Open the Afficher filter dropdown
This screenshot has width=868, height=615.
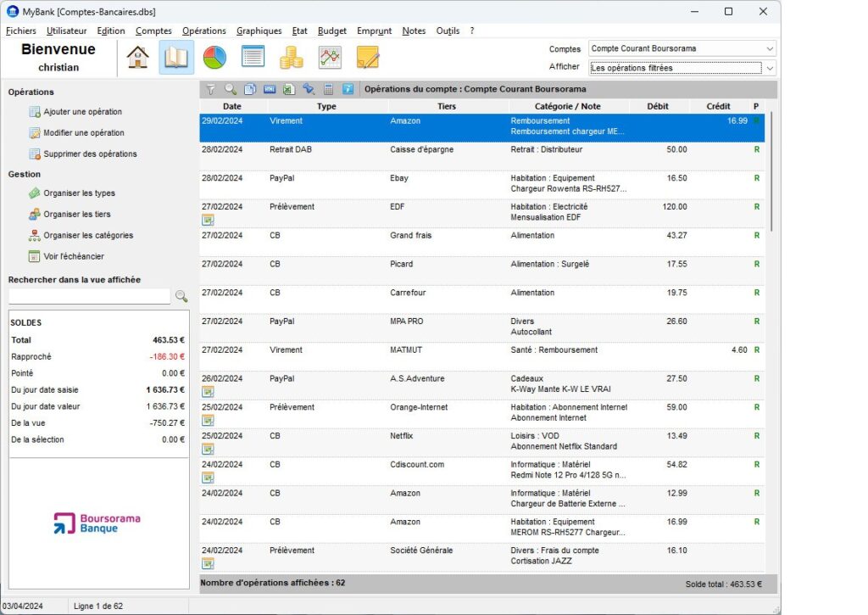click(682, 68)
